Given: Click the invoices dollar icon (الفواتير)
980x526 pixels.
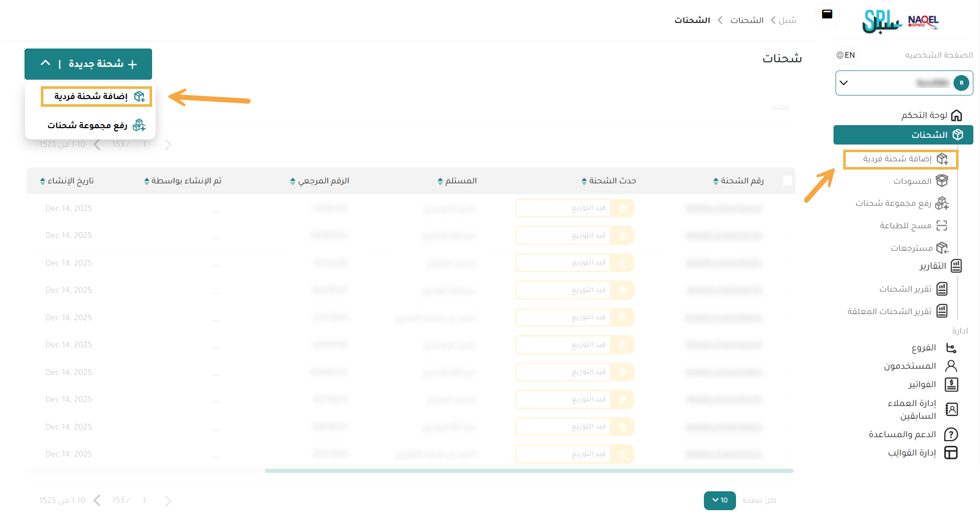Looking at the screenshot, I should pyautogui.click(x=951, y=385).
